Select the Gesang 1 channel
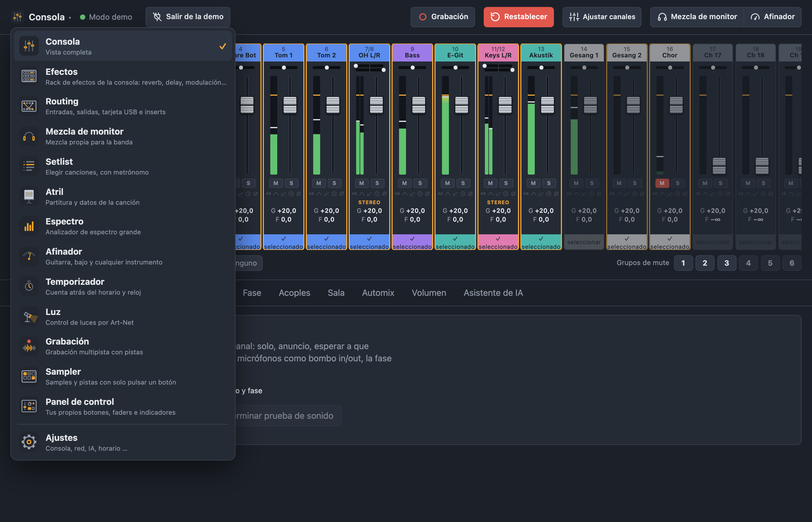 point(584,242)
